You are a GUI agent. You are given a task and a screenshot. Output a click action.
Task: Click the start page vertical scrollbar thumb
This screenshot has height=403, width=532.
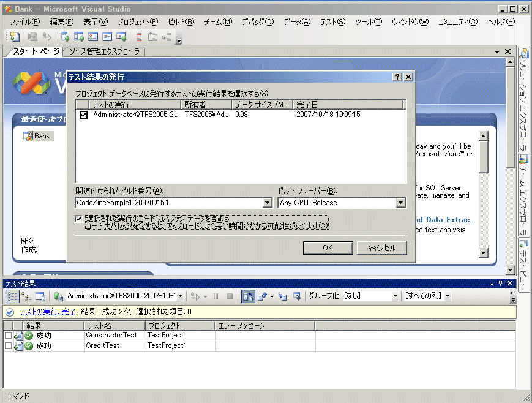pyautogui.click(x=510, y=117)
